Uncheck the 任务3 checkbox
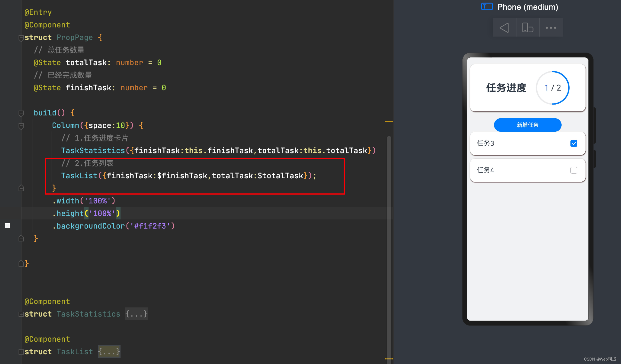 coord(574,143)
